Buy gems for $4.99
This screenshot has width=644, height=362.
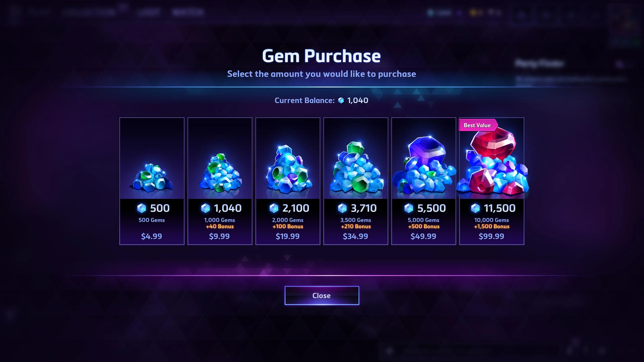click(152, 236)
